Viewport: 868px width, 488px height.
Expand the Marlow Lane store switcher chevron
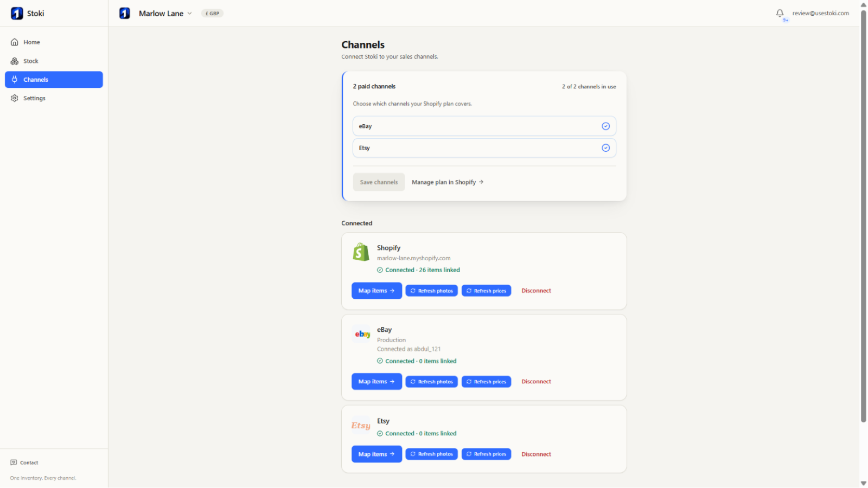pos(189,14)
